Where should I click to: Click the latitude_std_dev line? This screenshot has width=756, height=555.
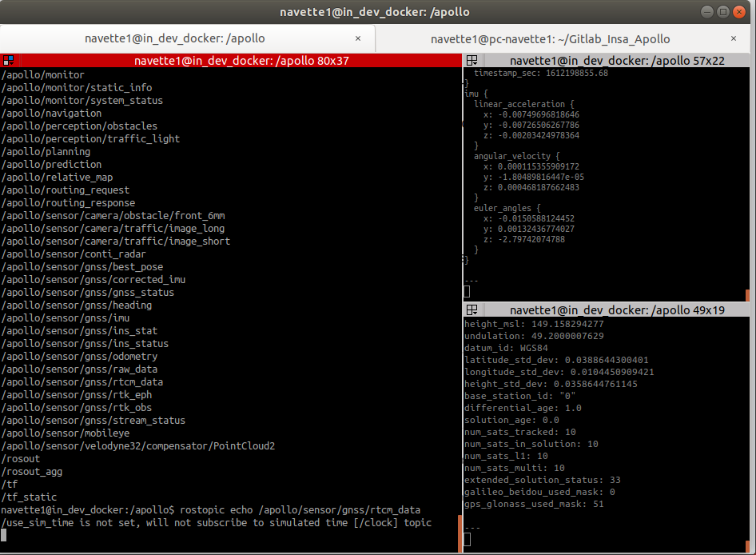(x=556, y=360)
